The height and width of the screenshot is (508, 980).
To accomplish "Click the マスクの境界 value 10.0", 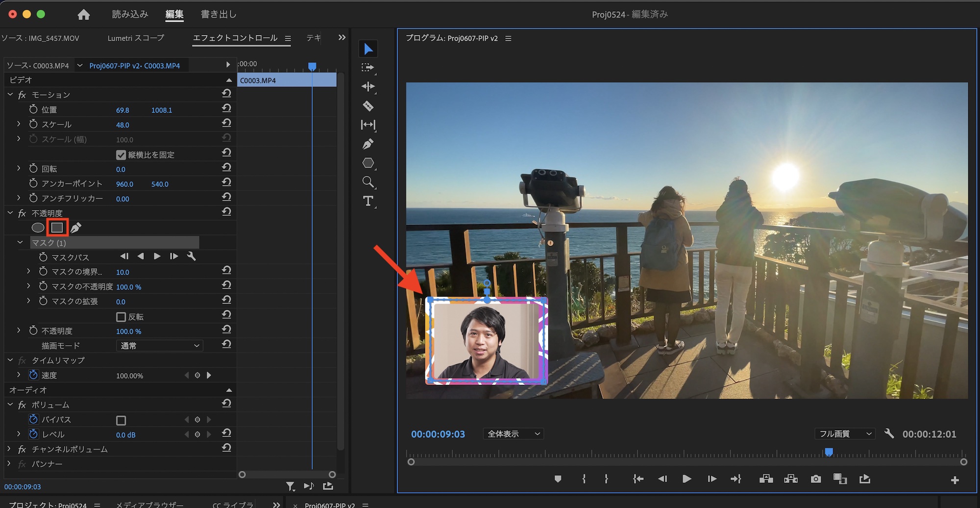I will coord(122,272).
